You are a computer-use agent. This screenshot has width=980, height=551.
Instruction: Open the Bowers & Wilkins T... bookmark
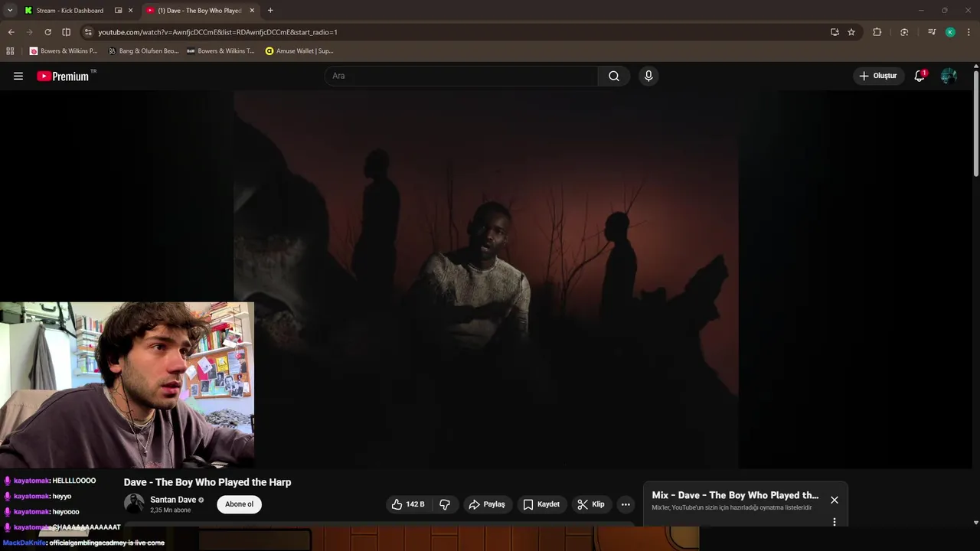pos(220,51)
